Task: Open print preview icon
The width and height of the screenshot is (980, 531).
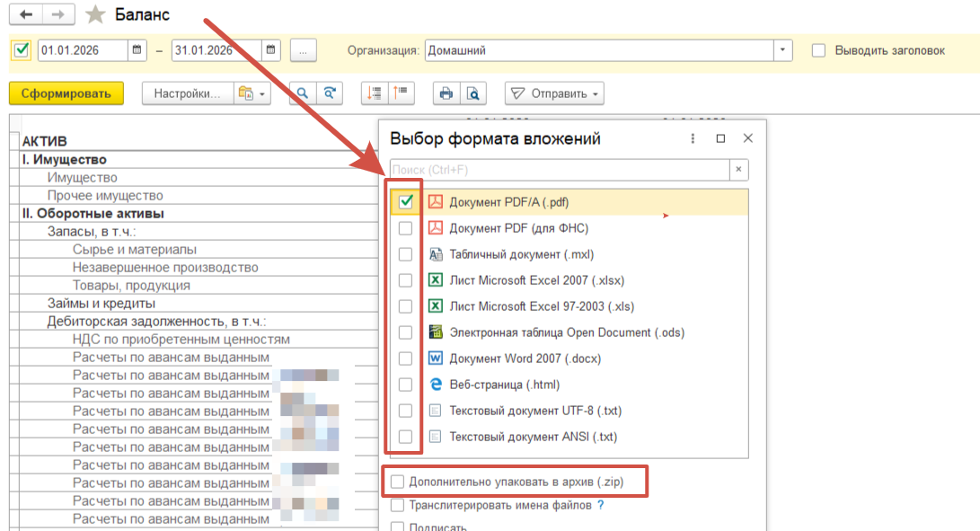Action: tap(472, 93)
